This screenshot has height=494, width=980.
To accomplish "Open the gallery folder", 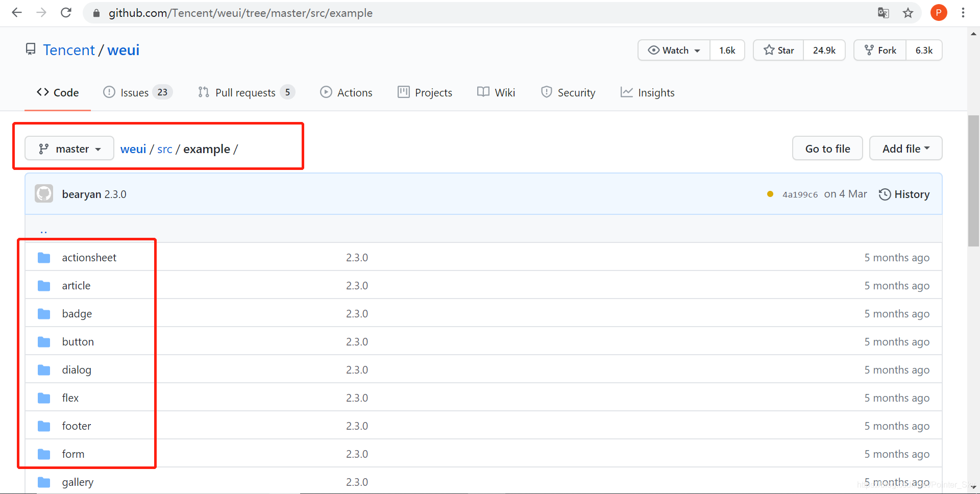I will point(78,482).
